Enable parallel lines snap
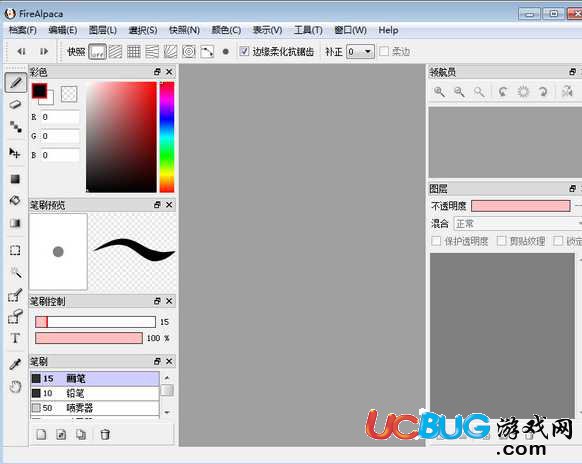This screenshot has width=582, height=464. tap(115, 52)
